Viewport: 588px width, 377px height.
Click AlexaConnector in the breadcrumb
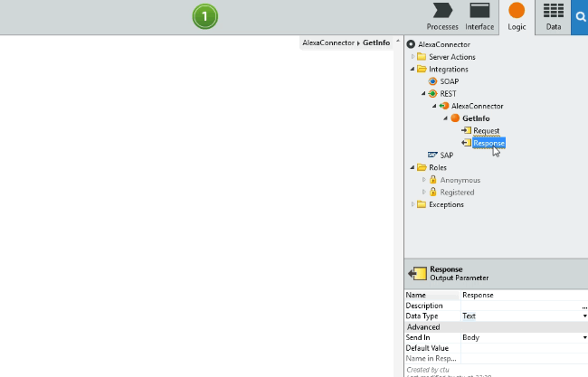(328, 42)
